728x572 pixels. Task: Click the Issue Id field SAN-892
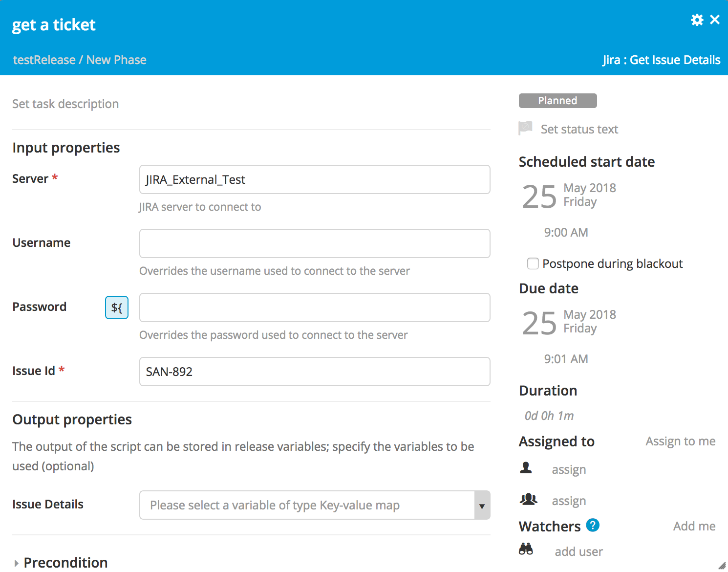pos(315,372)
